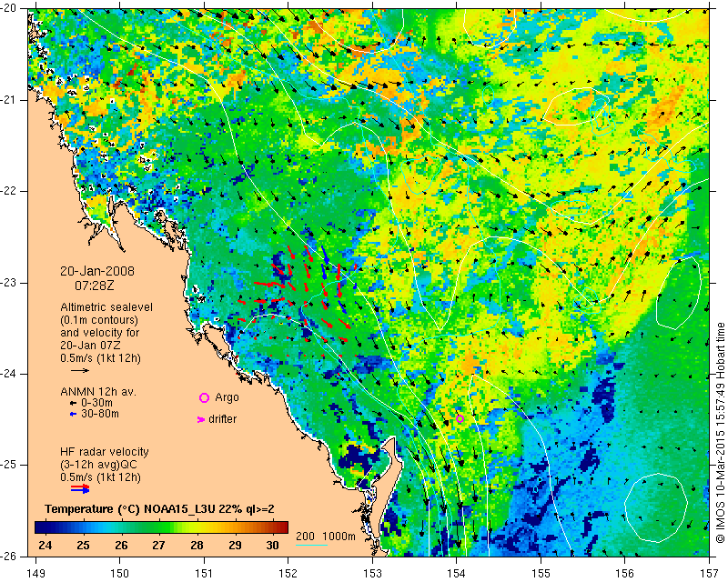The height and width of the screenshot is (582, 728).
Task: Click '0.5m/s (1kt 12h)' under altimetric legend
Action: (x=100, y=358)
